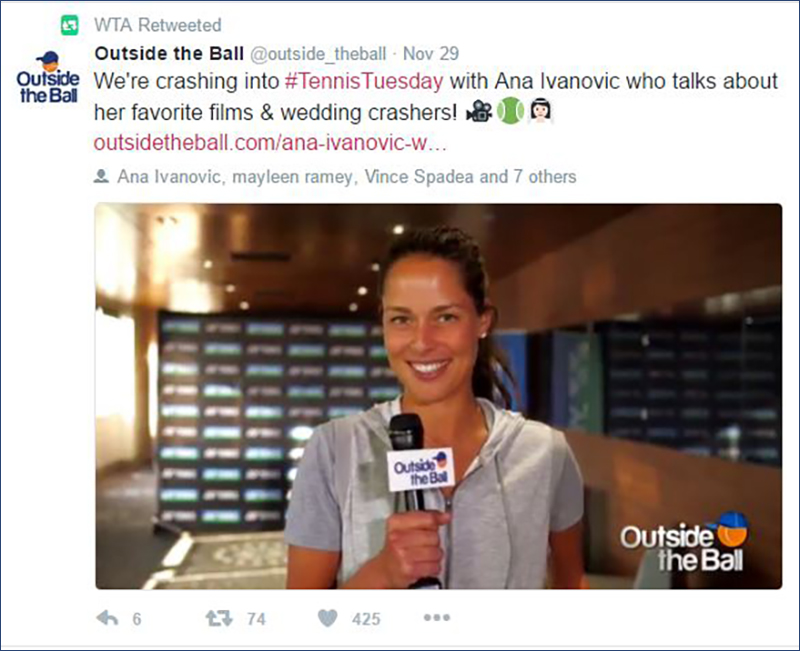Expand the '7 others' tagged list
This screenshot has width=800, height=651.
[x=545, y=177]
